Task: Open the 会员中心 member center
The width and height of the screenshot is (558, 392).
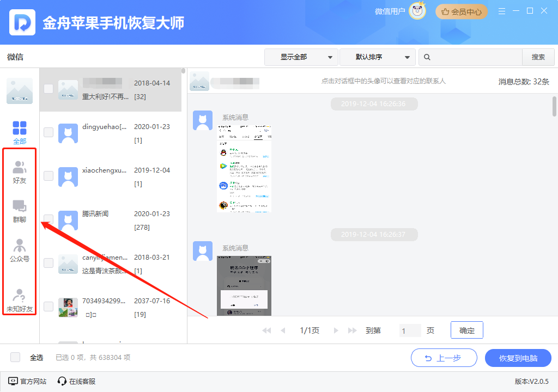Action: coord(462,11)
